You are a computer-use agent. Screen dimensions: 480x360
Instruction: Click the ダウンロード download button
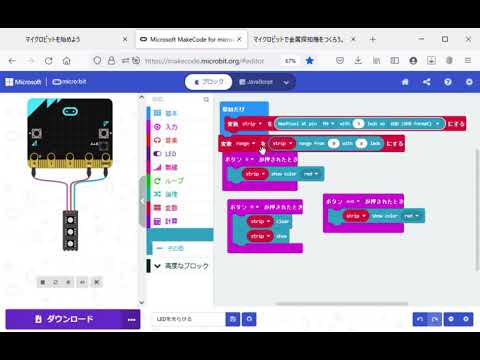(x=64, y=319)
